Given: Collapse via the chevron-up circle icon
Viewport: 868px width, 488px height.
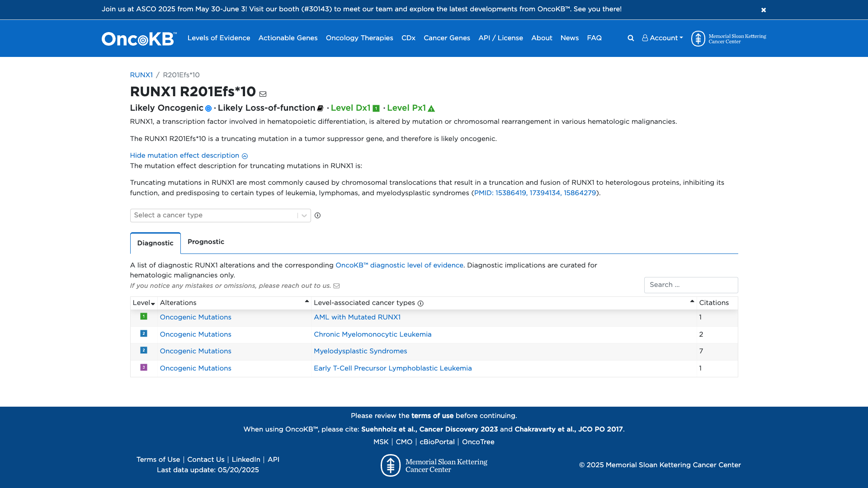Looking at the screenshot, I should pyautogui.click(x=245, y=156).
